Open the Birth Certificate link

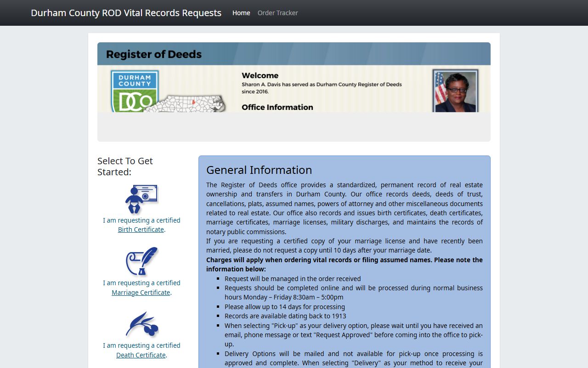tap(141, 230)
